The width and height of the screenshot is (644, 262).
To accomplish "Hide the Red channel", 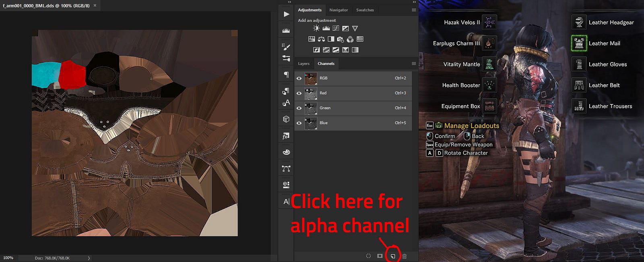I will tap(299, 93).
